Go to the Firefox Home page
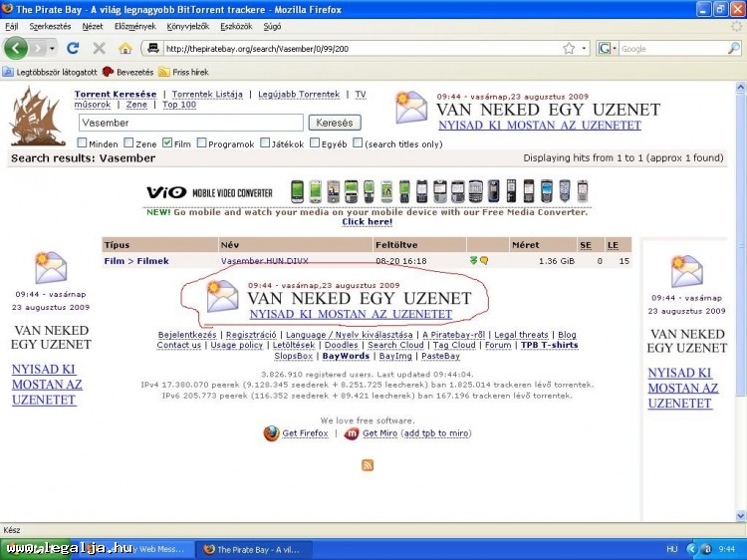Screen dimensions: 747x560 (125, 48)
